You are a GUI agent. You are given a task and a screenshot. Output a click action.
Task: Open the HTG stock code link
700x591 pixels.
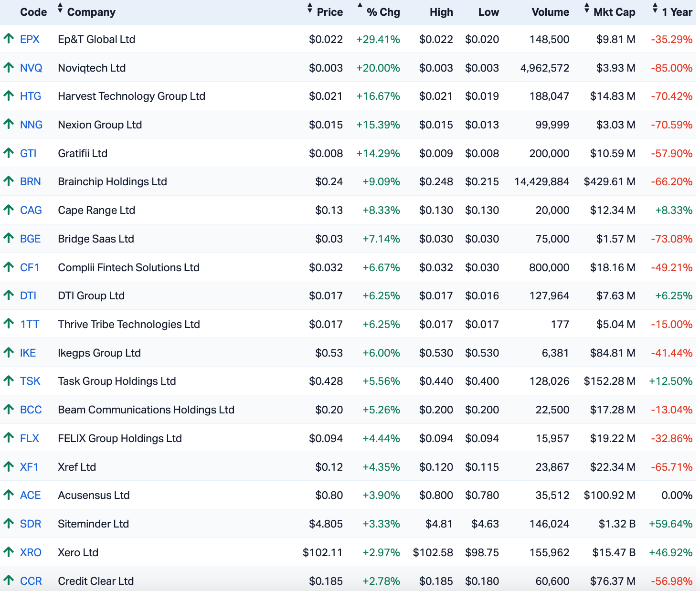(31, 96)
